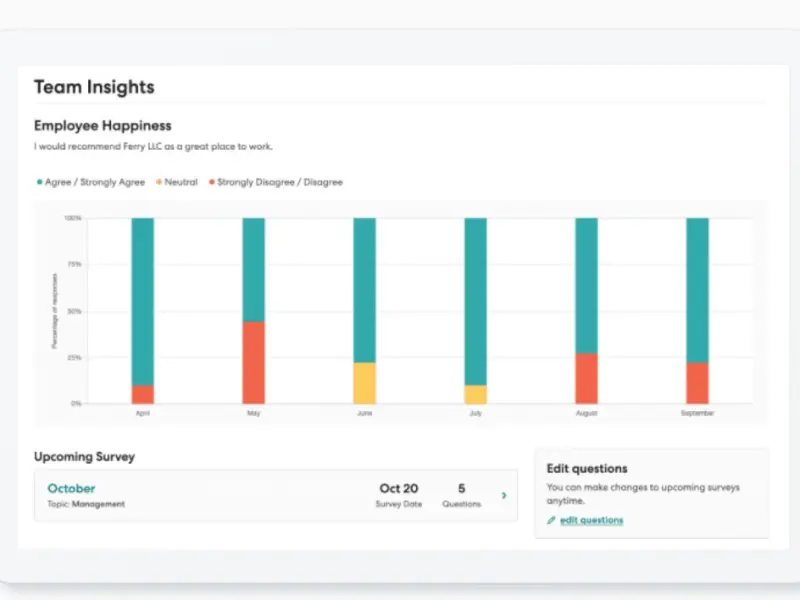Toggle Strongly Disagree / Disagree legend series
This screenshot has height=600, width=800.
click(279, 183)
